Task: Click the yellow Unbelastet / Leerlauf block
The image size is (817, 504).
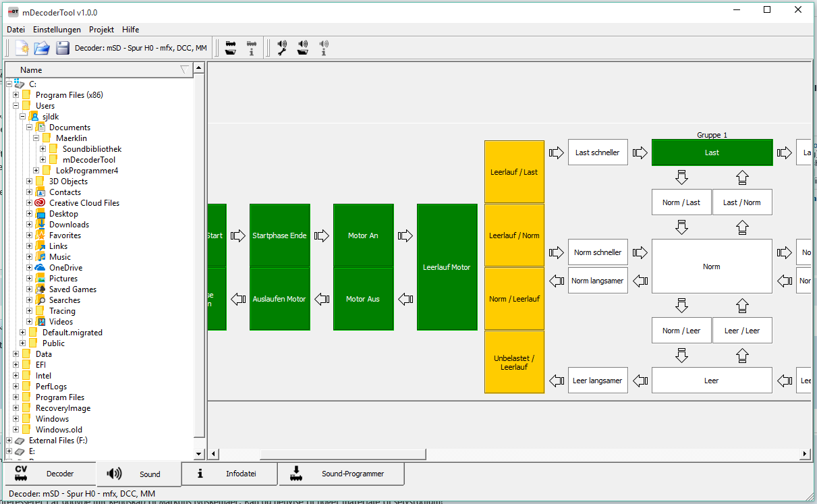Action: 514,362
